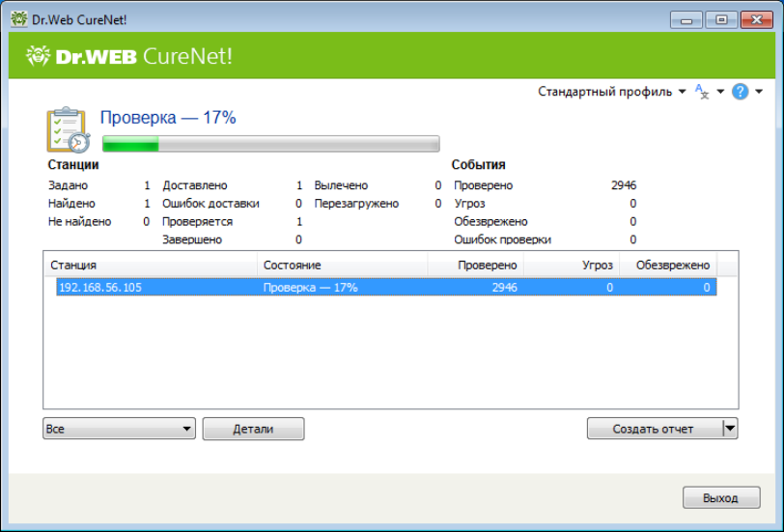
Task: Click the События section heading
Action: click(479, 164)
